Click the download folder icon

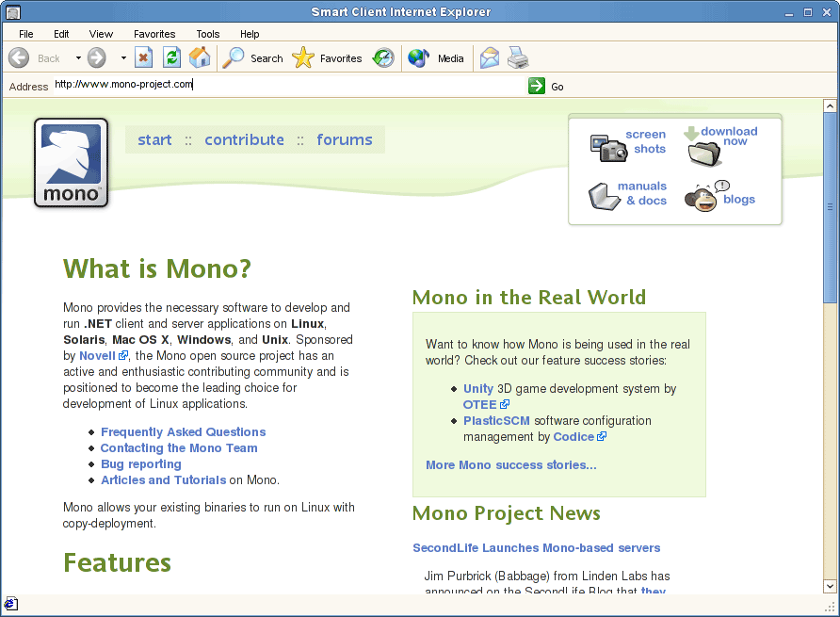coord(704,154)
